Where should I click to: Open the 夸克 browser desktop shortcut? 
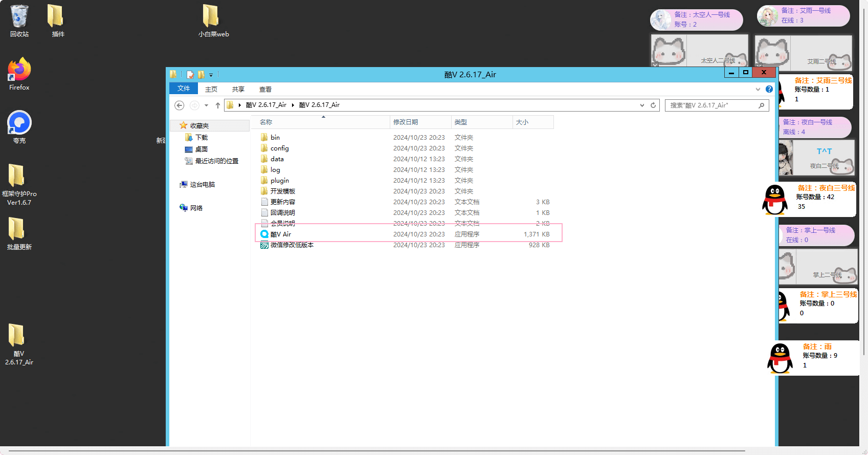click(x=19, y=123)
